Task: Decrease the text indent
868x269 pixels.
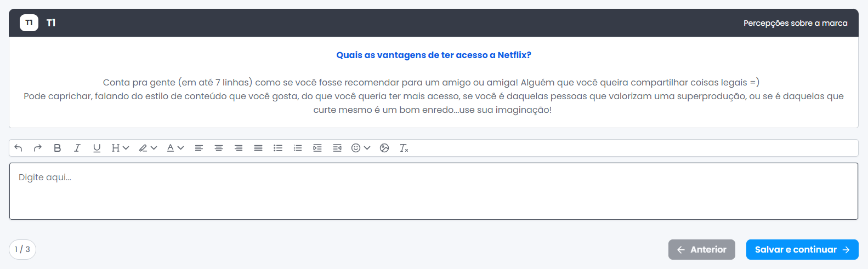Action: tap(337, 148)
